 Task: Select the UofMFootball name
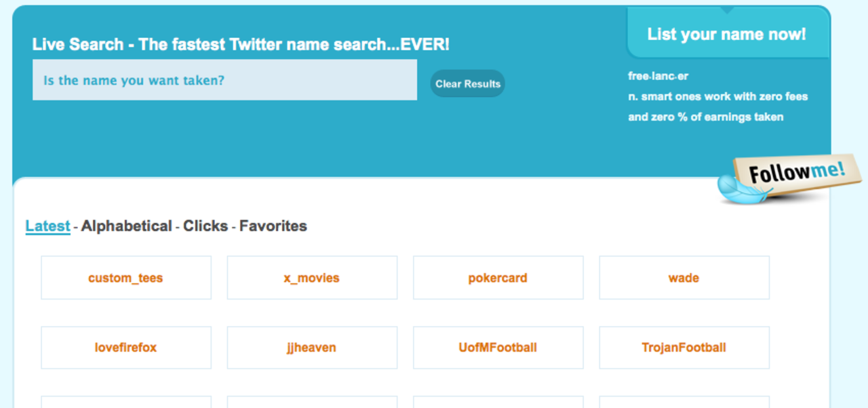[x=498, y=348]
